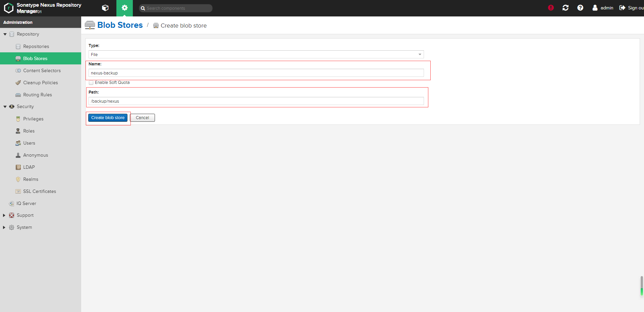Viewport: 644px width, 312px height.
Task: Click the Security section icon
Action: 12,107
